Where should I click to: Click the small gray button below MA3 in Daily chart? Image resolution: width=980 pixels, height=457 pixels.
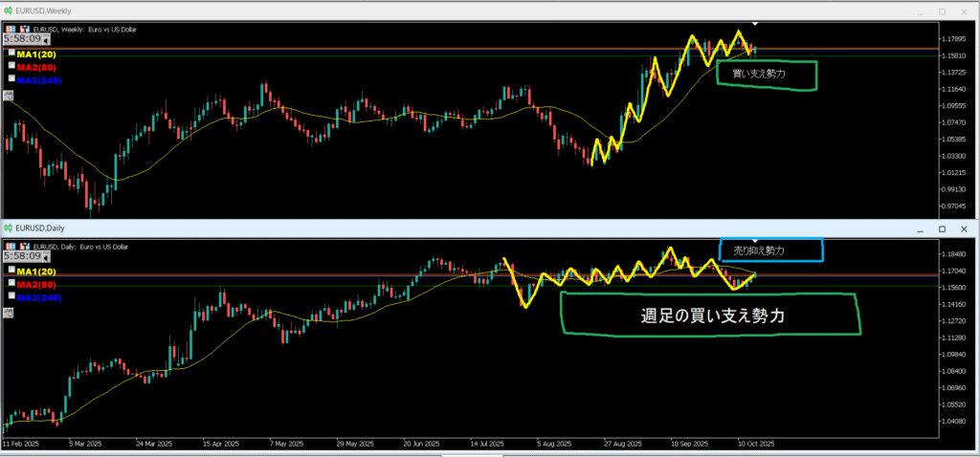tap(10, 313)
